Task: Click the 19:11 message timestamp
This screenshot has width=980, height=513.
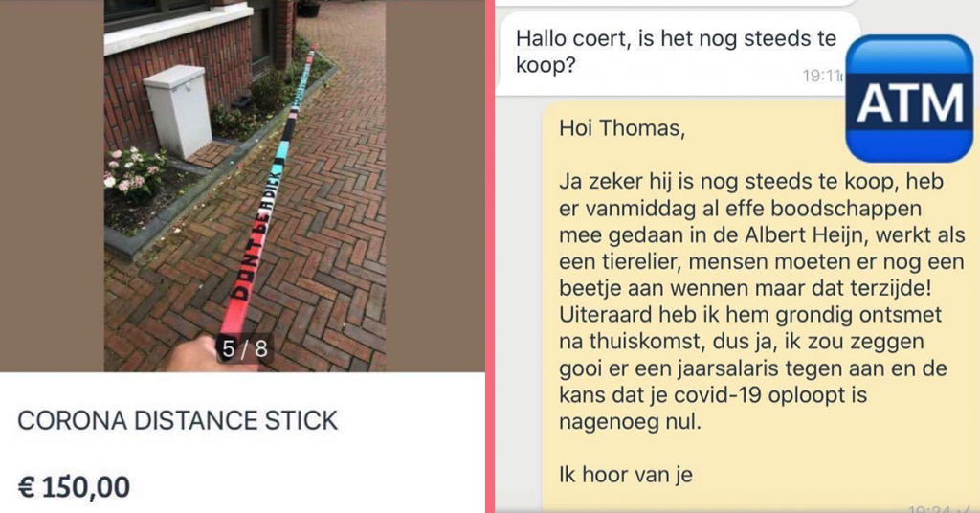Action: pos(822,77)
